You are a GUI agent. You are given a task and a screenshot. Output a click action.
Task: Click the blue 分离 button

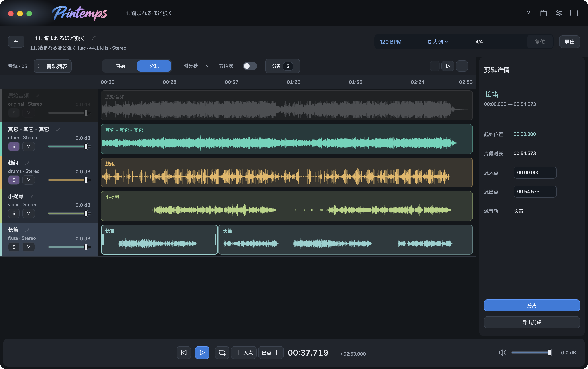(532, 306)
